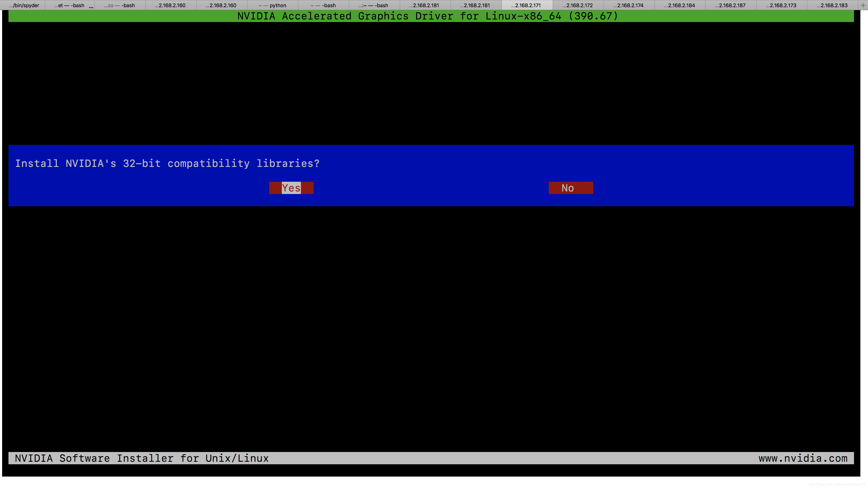
Task: Open the ...zo — -bash tab
Action: click(120, 5)
